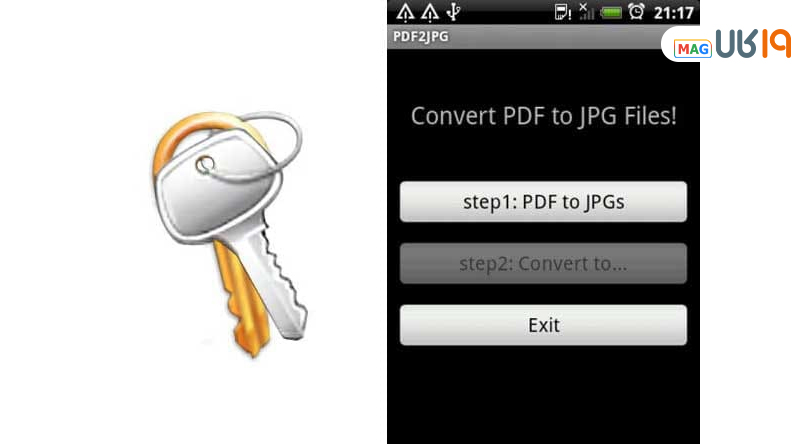
Task: Tap the green battery indicator
Action: click(611, 13)
